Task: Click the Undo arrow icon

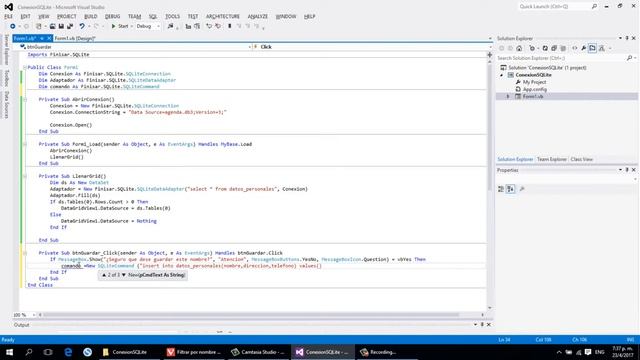Action: 82,26
